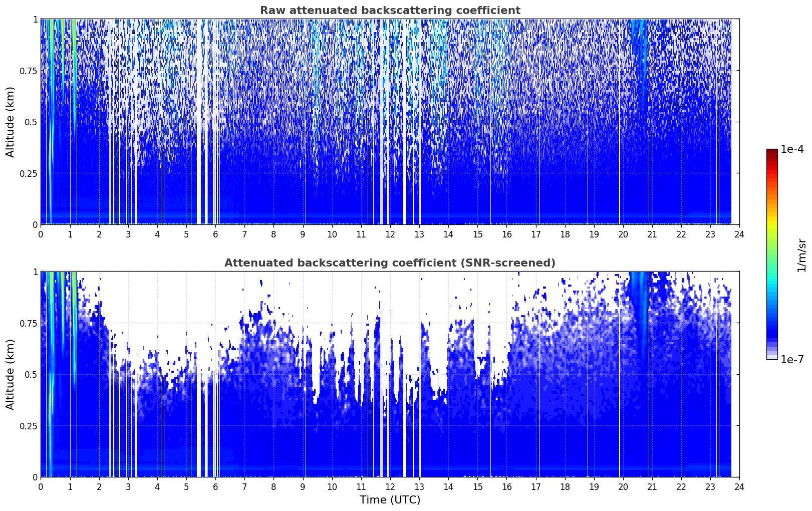Click the "0.75" altitude tick on the raw plot
The width and height of the screenshot is (812, 511).
pyautogui.click(x=29, y=71)
